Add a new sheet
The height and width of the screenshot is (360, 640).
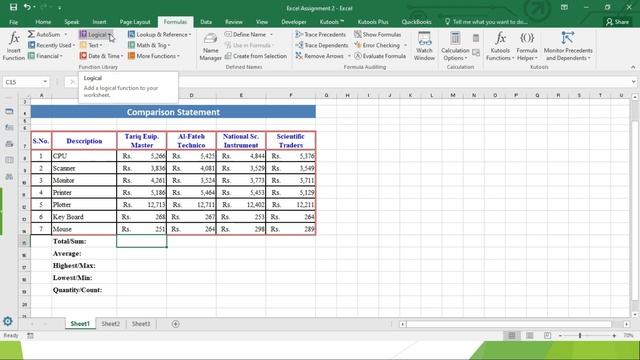(176, 324)
